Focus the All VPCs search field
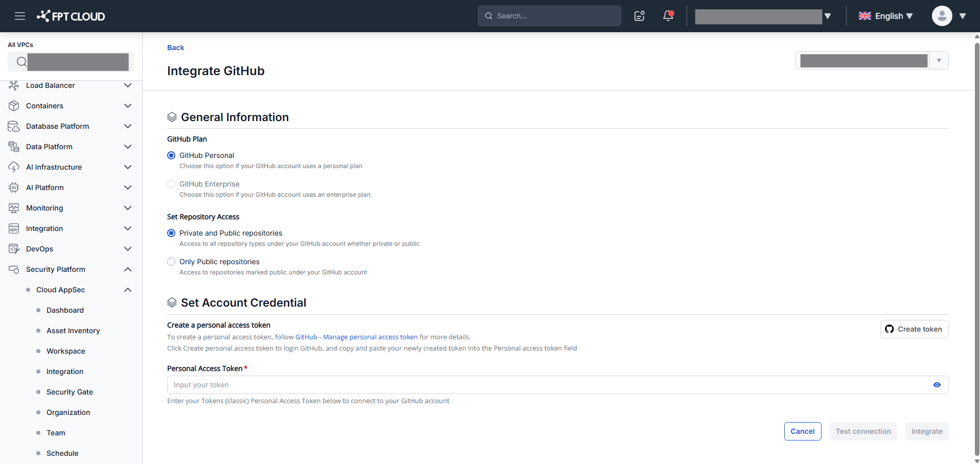This screenshot has width=980, height=464. [x=71, y=62]
